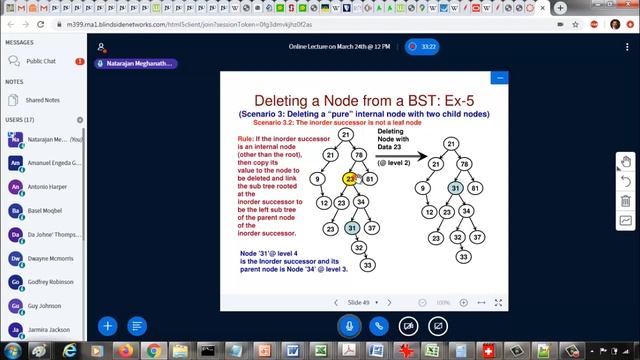Select user Jamira Jackson
Viewport: 640px width, 360px height.
[44, 330]
